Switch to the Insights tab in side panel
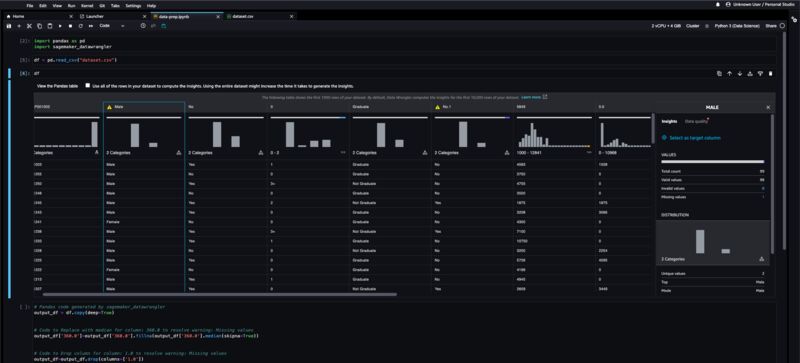This screenshot has height=363, width=800. (669, 122)
